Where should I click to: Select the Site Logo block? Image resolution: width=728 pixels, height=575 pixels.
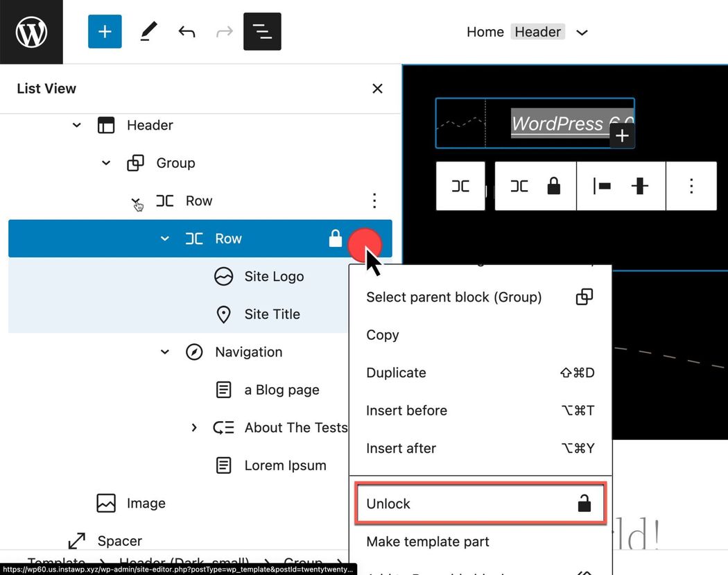tap(274, 277)
